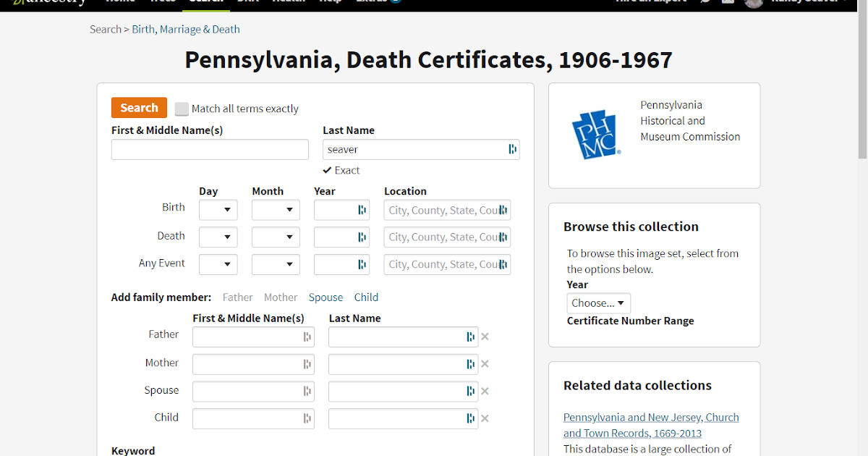The image size is (868, 456).
Task: Click the First & Middle Name(s) input
Action: (210, 150)
